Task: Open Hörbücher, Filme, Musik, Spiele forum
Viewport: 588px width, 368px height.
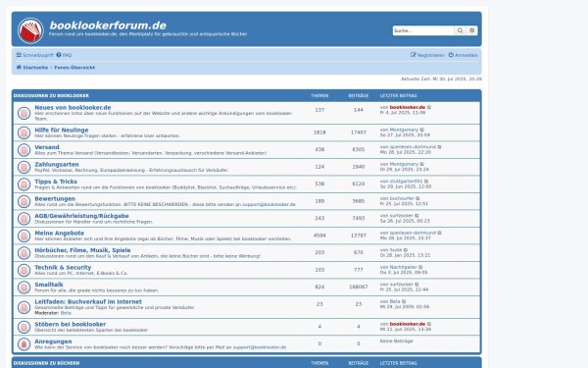Action: (82, 250)
